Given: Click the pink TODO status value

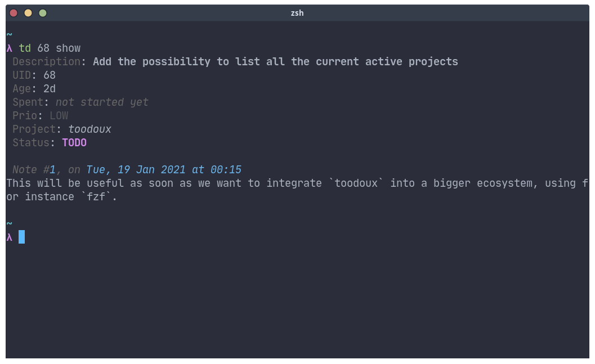Looking at the screenshot, I should pyautogui.click(x=74, y=142).
